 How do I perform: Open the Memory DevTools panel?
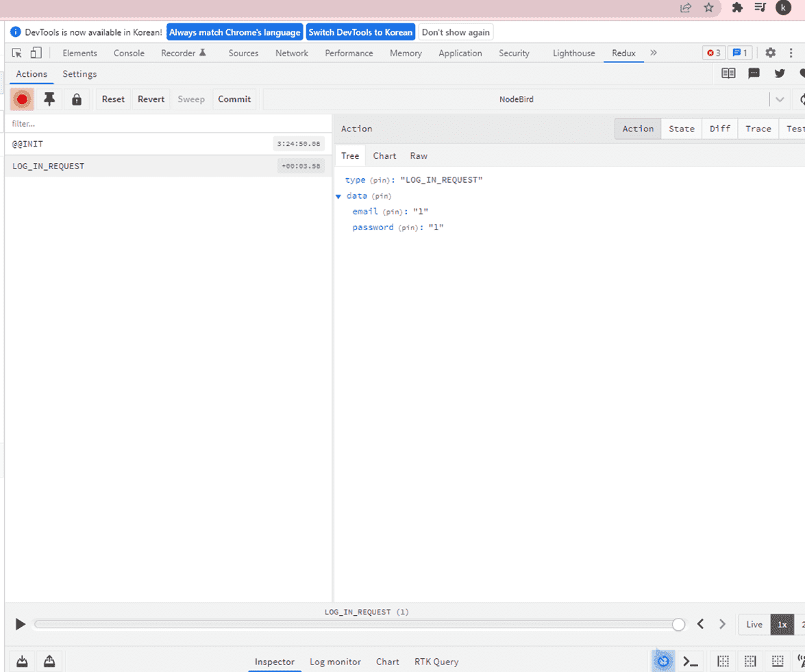tap(406, 53)
